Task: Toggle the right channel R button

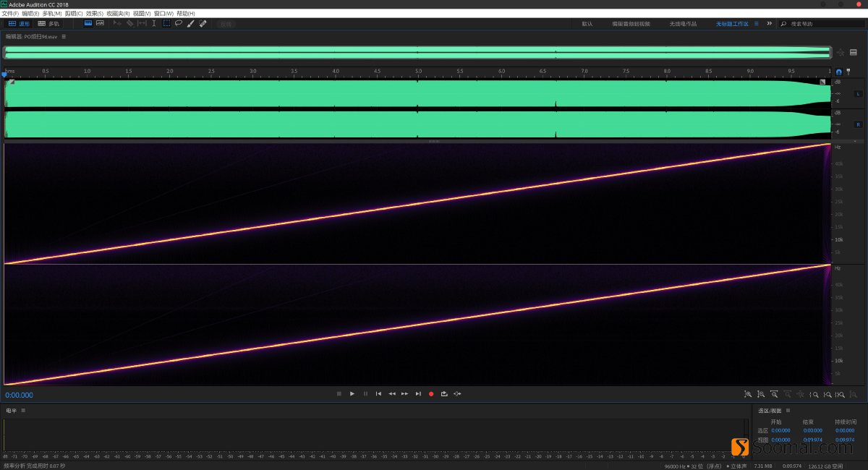Action: pyautogui.click(x=858, y=124)
